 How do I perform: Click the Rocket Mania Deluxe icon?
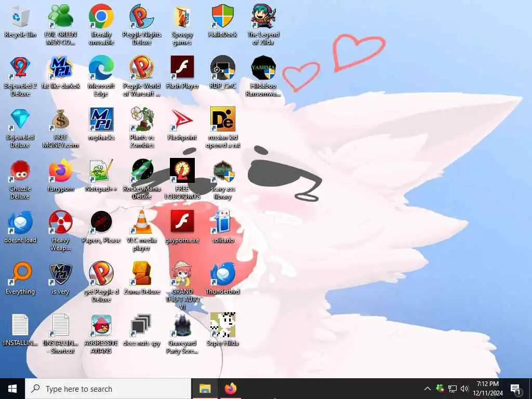(142, 170)
